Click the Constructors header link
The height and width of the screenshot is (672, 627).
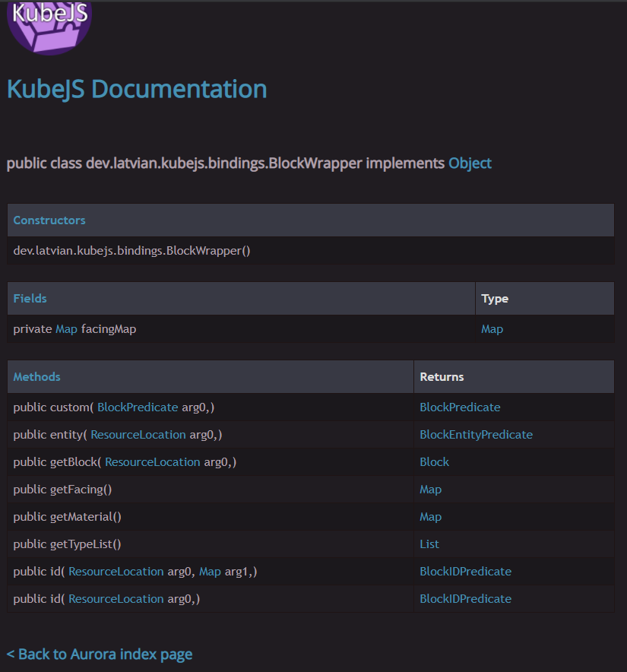click(x=49, y=220)
